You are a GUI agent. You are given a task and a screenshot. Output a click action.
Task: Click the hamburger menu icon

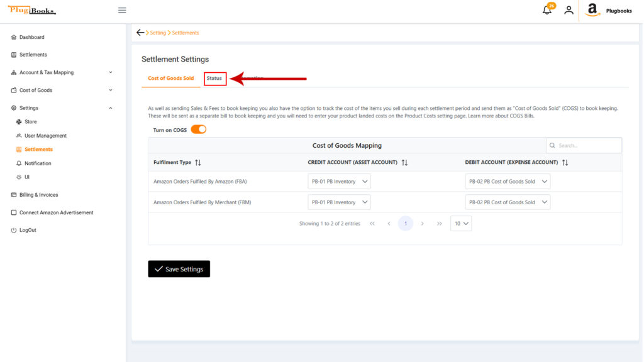pos(121,10)
